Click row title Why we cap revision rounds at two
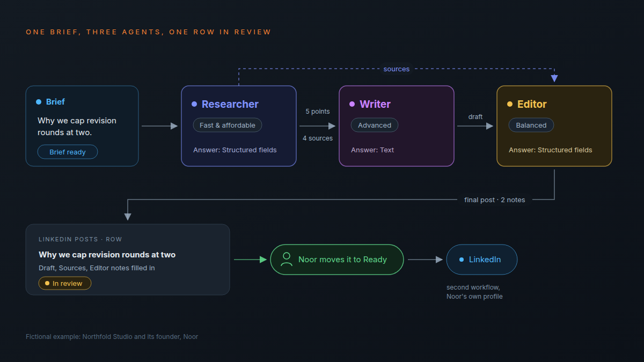 [107, 255]
